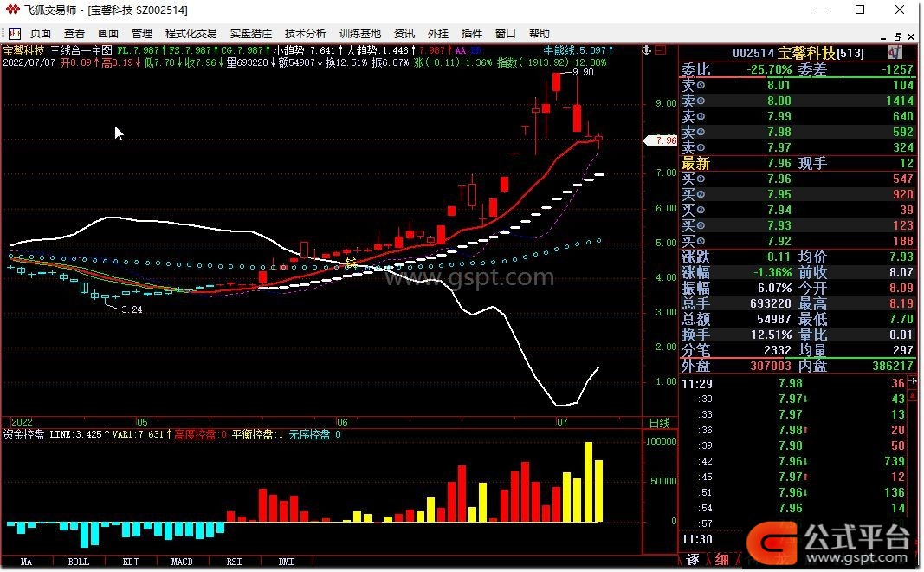Screen dimensions: 924x572
Task: Open the 画面 menu
Action: (x=108, y=34)
